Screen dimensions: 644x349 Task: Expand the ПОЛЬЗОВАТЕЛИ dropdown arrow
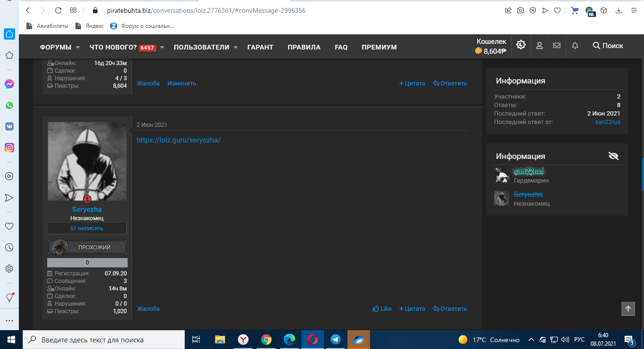click(x=236, y=48)
